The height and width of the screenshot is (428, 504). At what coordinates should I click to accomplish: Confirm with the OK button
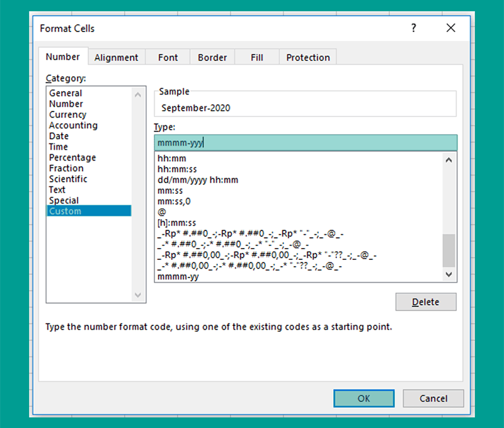pos(364,398)
